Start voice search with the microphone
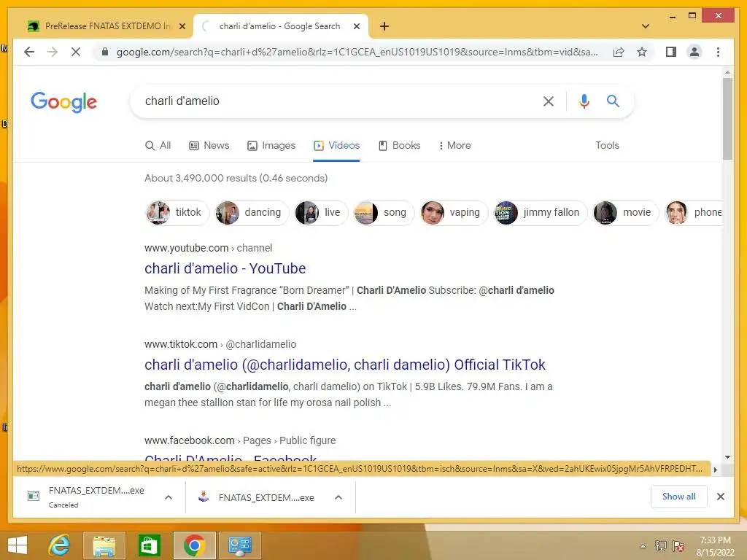Screen dimensions: 747x560 click(584, 101)
